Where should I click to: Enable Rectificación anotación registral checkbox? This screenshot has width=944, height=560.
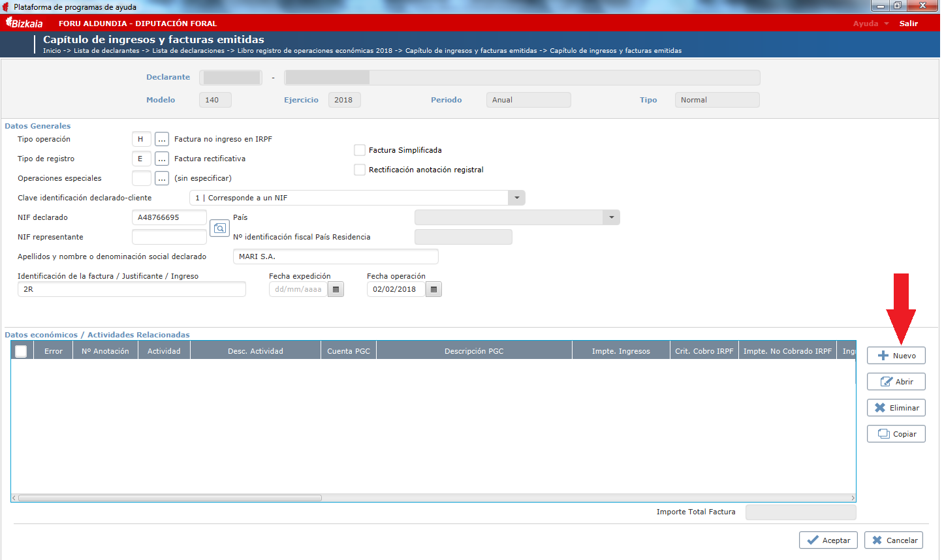point(359,170)
